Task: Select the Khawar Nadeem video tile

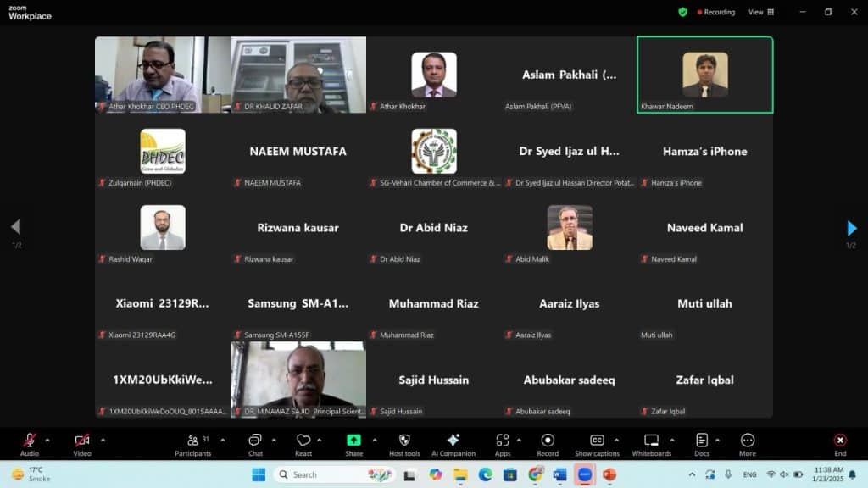Action: click(x=705, y=75)
